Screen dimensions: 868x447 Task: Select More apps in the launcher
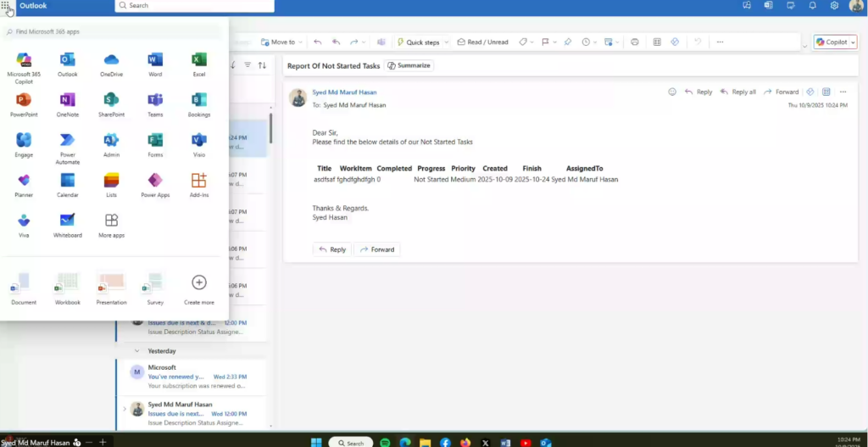point(111,224)
